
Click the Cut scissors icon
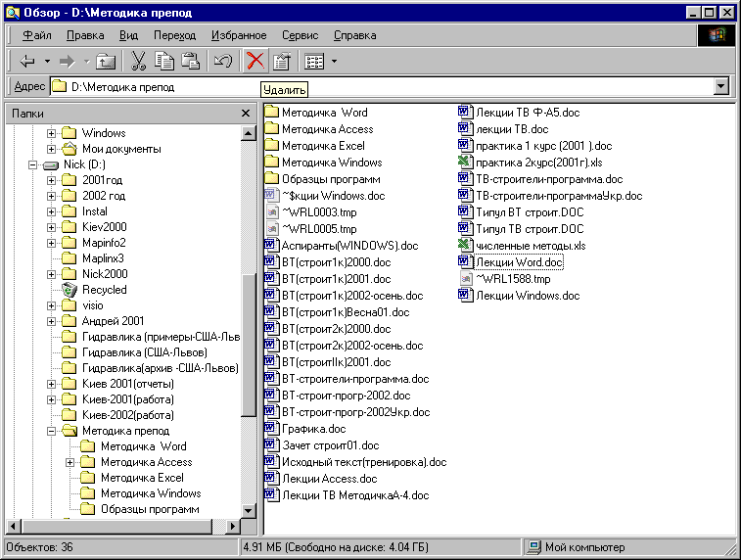pyautogui.click(x=138, y=61)
